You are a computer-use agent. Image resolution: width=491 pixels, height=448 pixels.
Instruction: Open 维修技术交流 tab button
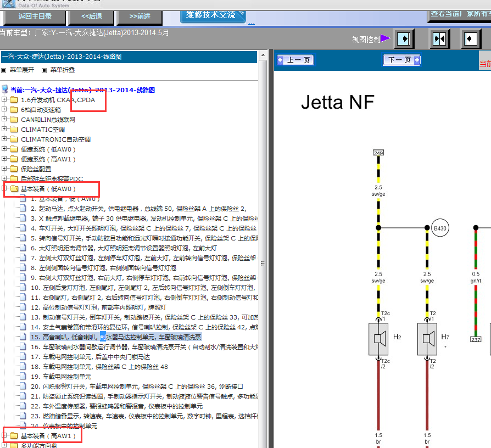(x=213, y=16)
